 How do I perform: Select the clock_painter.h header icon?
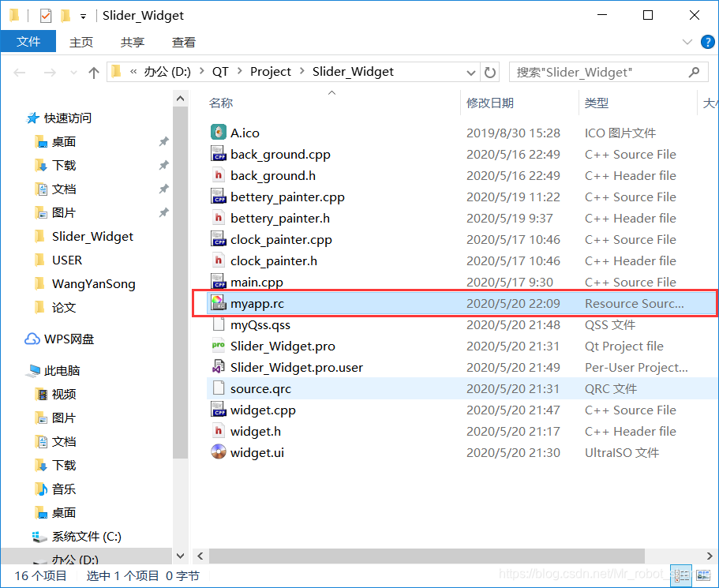coord(219,260)
